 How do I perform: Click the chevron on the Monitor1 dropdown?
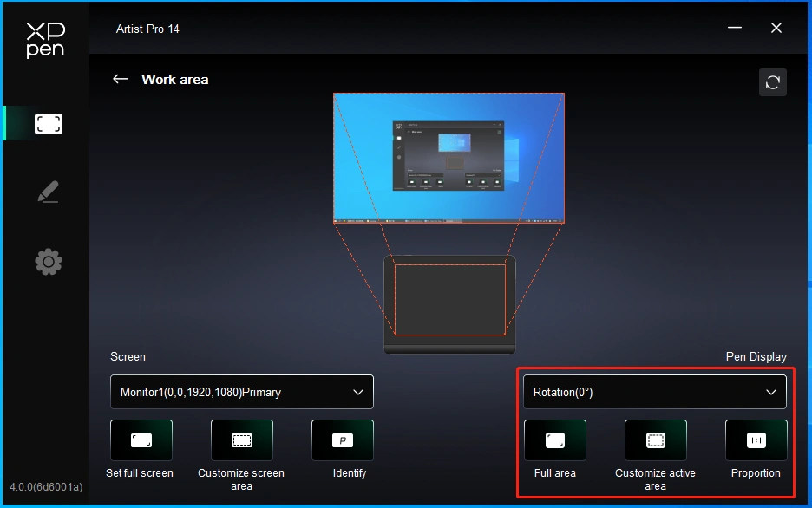[357, 392]
